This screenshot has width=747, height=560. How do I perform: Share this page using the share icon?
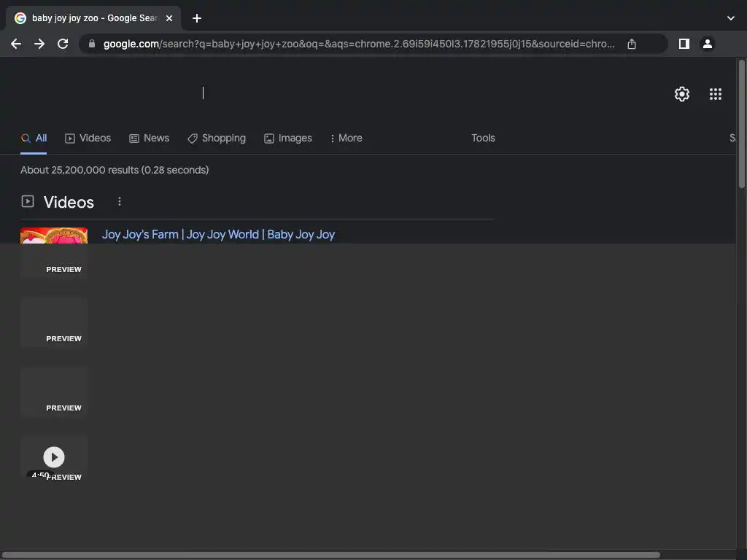pos(632,44)
